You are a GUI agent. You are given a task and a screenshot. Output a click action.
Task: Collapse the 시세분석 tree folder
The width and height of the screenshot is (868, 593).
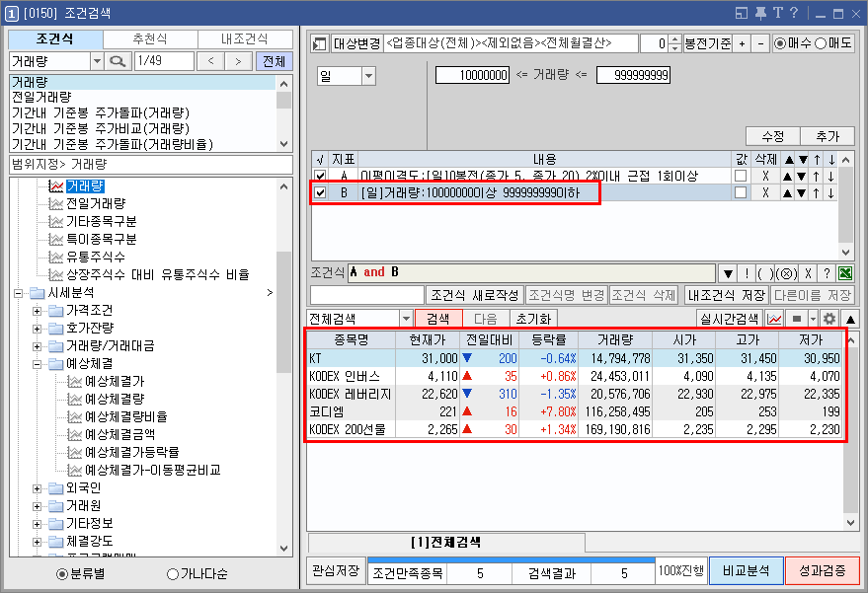click(18, 293)
